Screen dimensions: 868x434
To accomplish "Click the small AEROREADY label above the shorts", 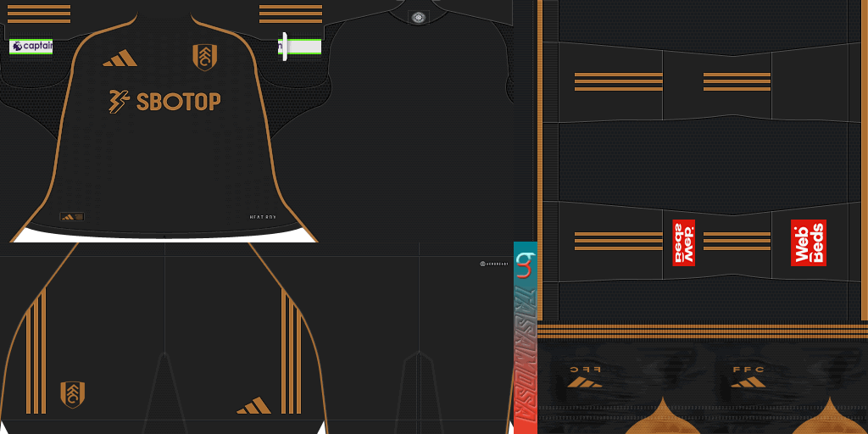I will [x=493, y=264].
